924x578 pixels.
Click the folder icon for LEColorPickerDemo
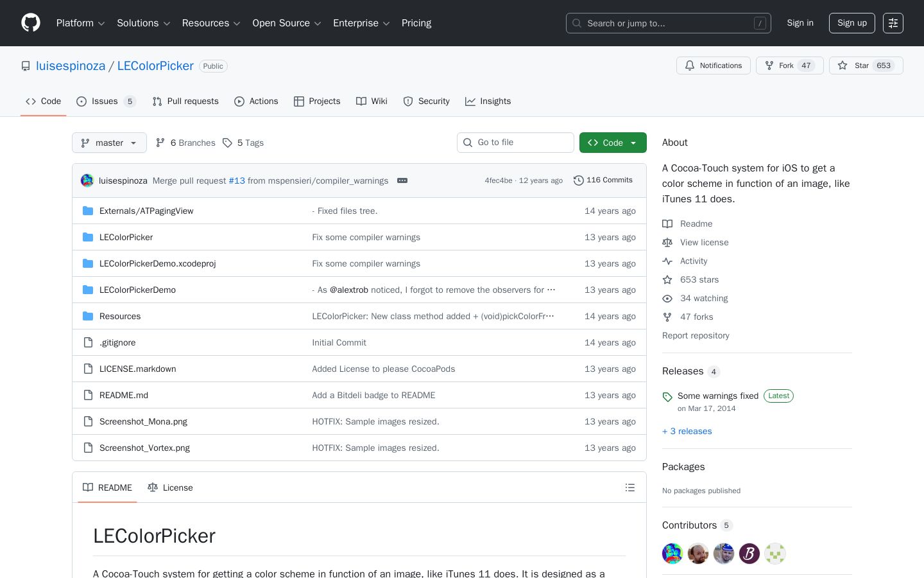(x=88, y=290)
